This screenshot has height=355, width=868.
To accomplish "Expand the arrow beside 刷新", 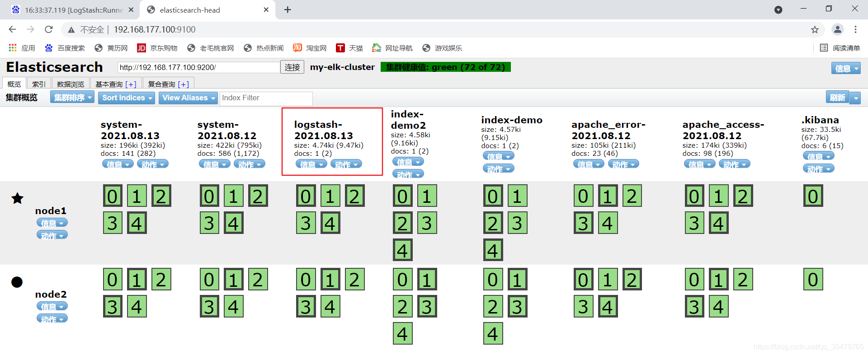I will (855, 98).
